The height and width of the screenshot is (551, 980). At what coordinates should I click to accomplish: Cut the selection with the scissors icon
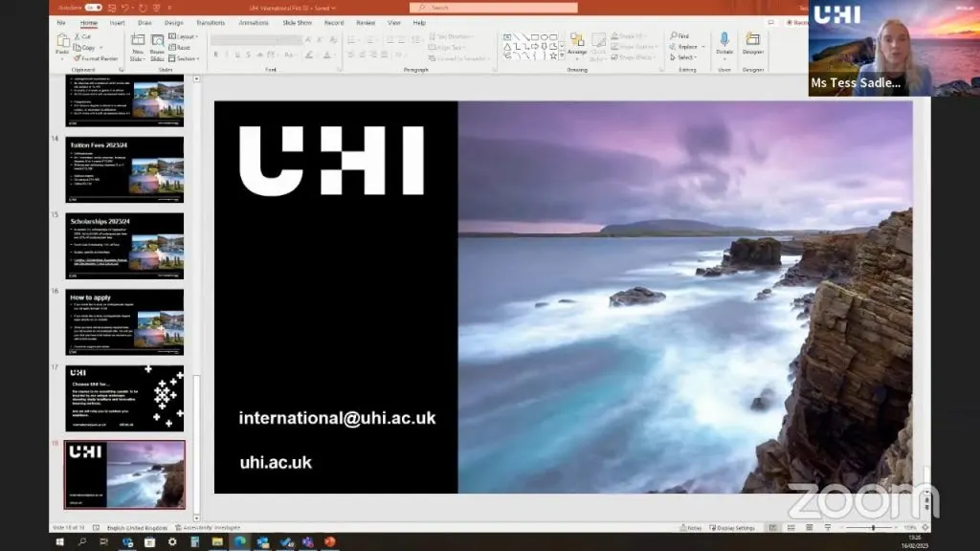pos(82,37)
